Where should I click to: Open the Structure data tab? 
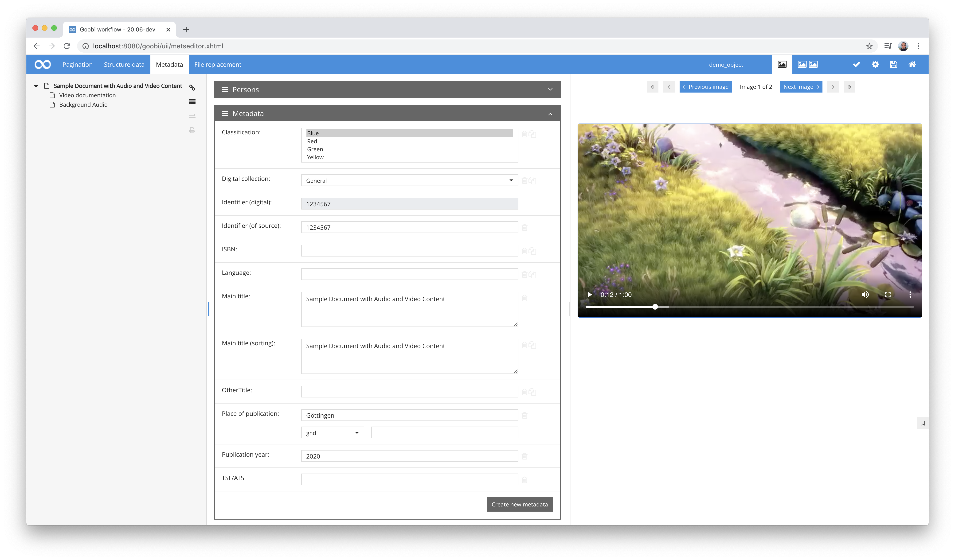(124, 64)
